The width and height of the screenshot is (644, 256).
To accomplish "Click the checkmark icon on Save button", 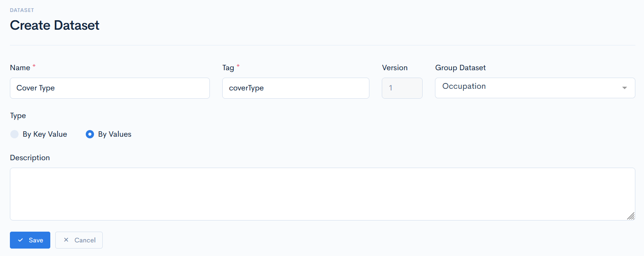I will point(20,240).
